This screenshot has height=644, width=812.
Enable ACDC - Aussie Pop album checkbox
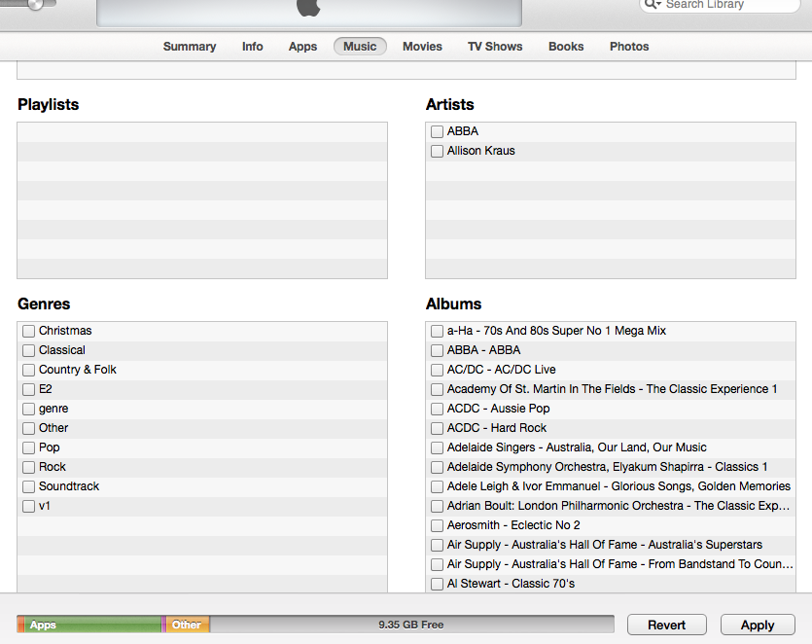tap(437, 409)
